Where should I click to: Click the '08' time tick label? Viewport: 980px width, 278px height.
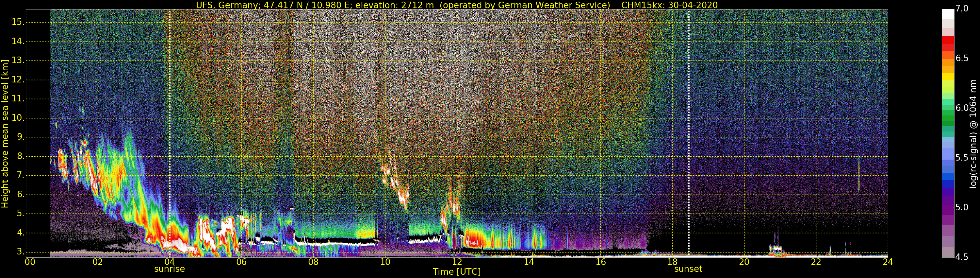(313, 262)
